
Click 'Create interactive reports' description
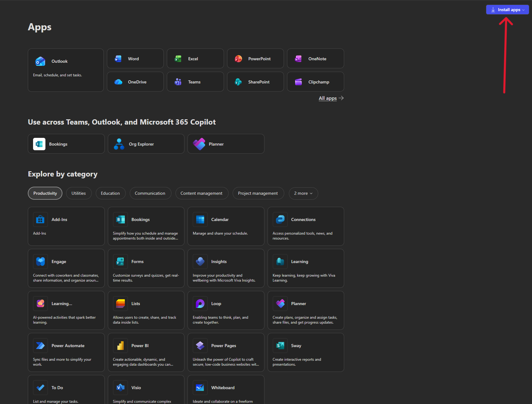coord(297,362)
